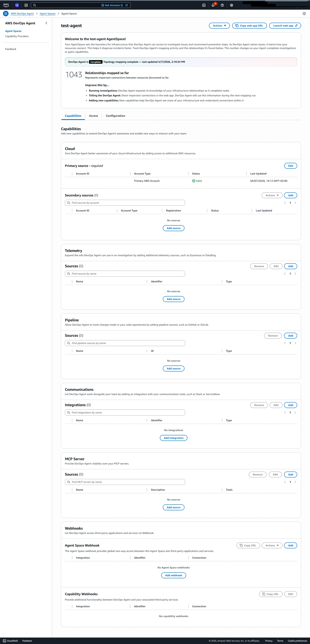Image resolution: width=310 pixels, height=644 pixels.
Task: Click Feedback in the footer bar
Action: tap(27, 641)
